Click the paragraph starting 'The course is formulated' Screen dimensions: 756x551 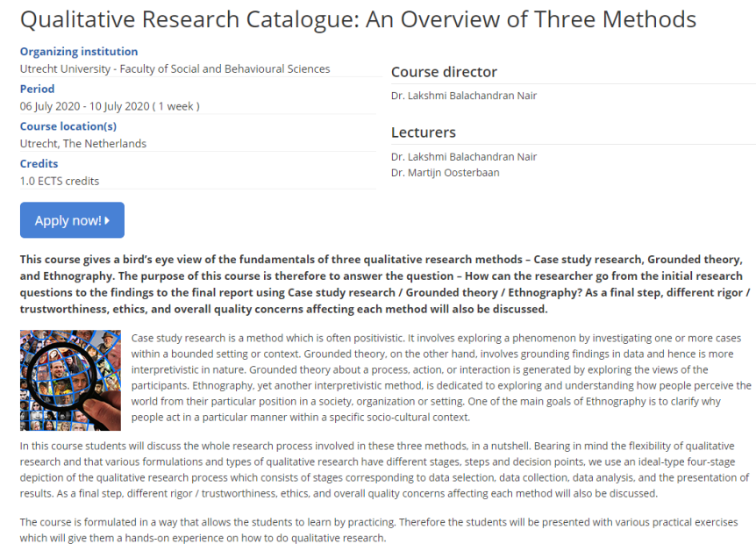click(x=377, y=529)
